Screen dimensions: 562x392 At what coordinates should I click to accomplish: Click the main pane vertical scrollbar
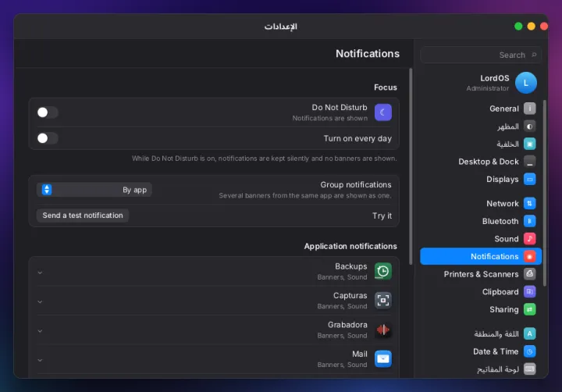click(411, 166)
